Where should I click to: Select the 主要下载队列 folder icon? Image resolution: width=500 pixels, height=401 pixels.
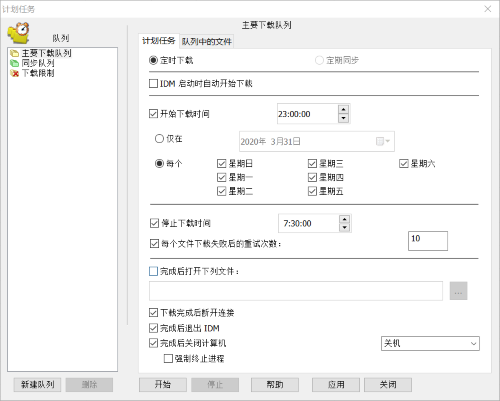click(x=14, y=53)
